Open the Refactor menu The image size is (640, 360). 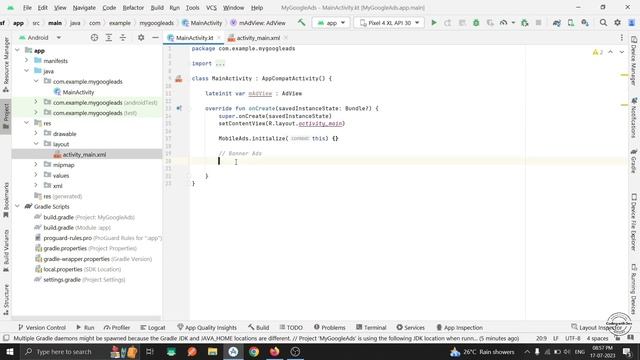click(133, 8)
